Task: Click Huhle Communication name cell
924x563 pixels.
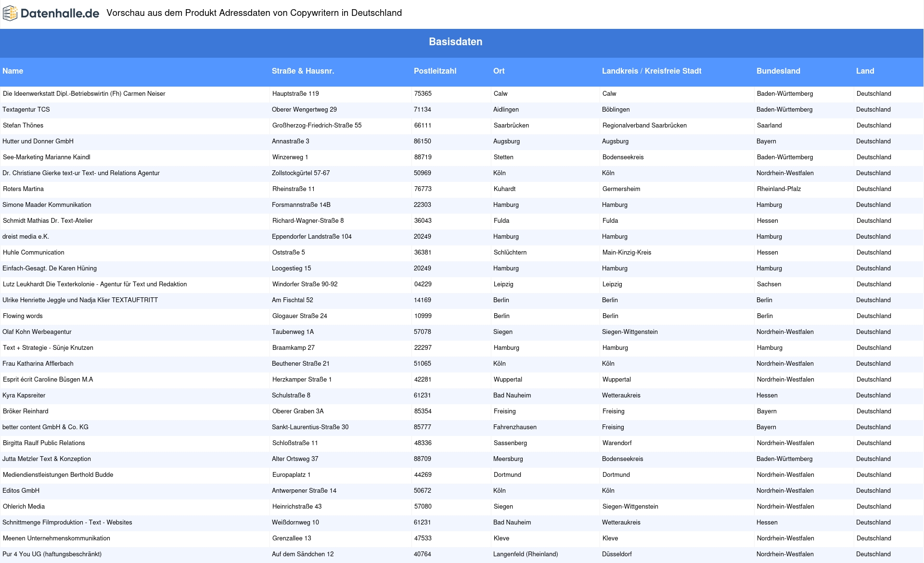Action: 34,253
